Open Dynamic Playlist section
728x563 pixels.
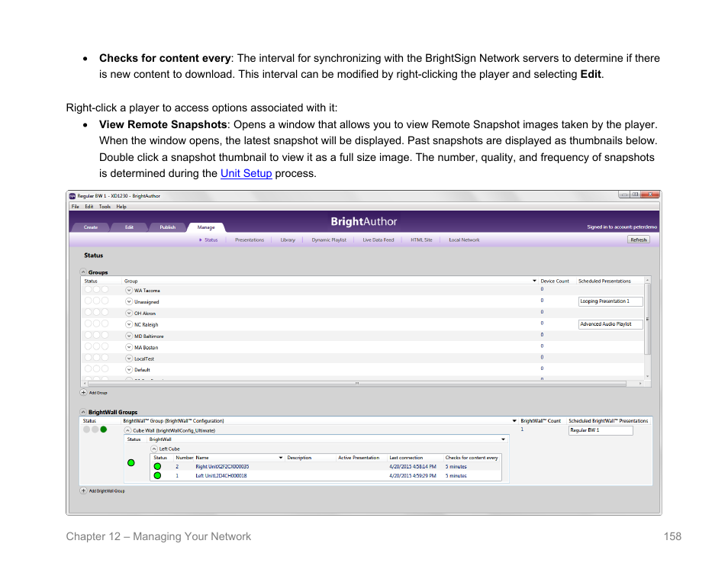pos(329,240)
